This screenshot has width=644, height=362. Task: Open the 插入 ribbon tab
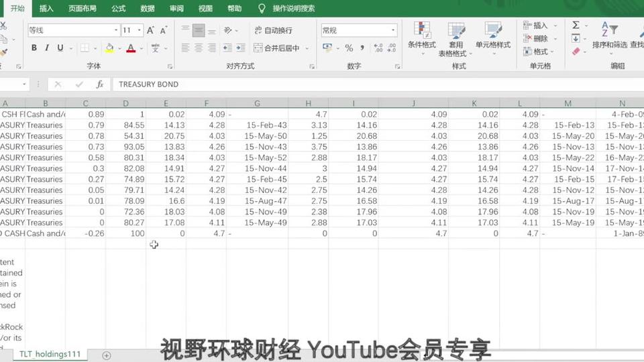pos(46,9)
